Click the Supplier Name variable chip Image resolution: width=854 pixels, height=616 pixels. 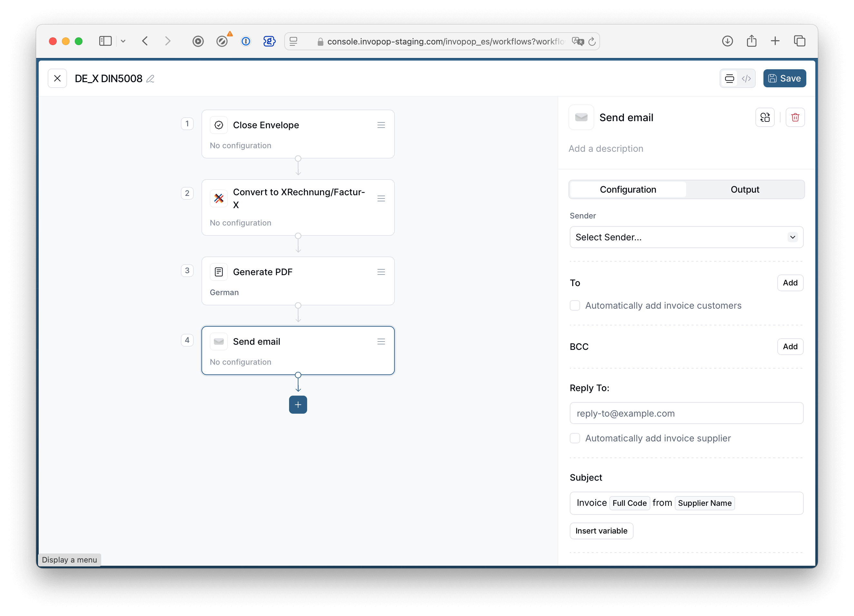point(704,503)
